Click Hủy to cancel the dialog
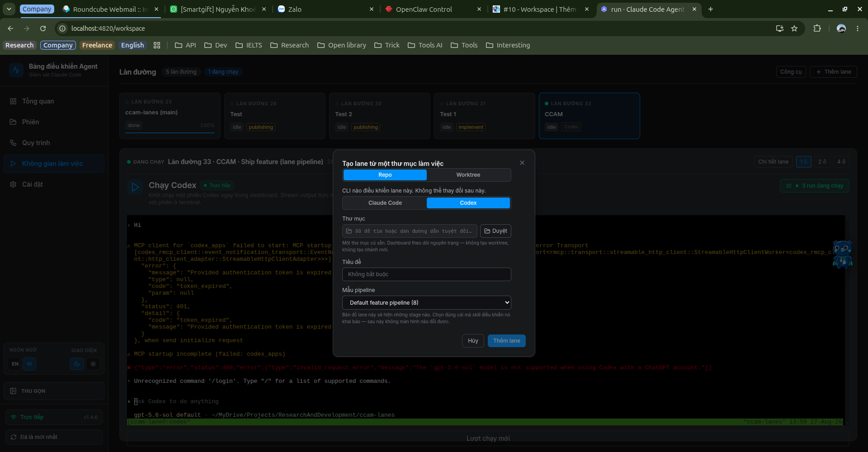This screenshot has height=452, width=868. tap(473, 341)
